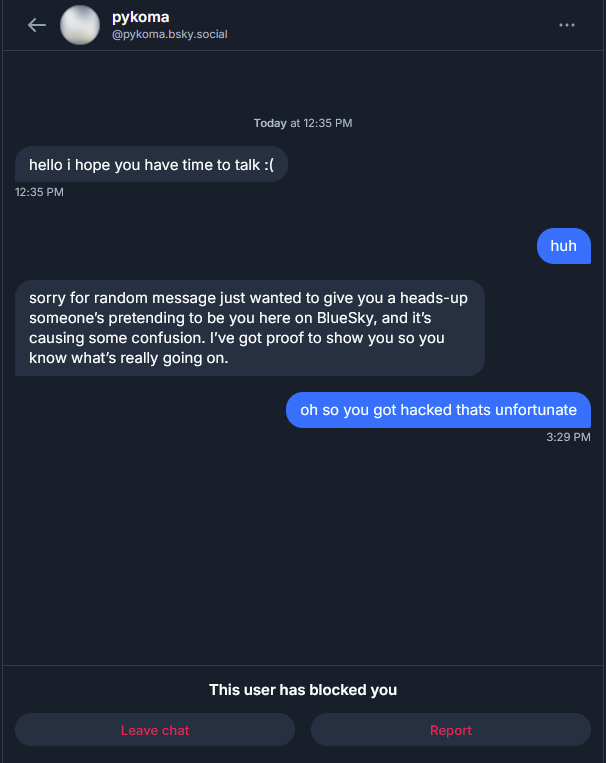The height and width of the screenshot is (763, 606).
Task: Click the 12:35 PM timestamp under first message
Action: (39, 192)
